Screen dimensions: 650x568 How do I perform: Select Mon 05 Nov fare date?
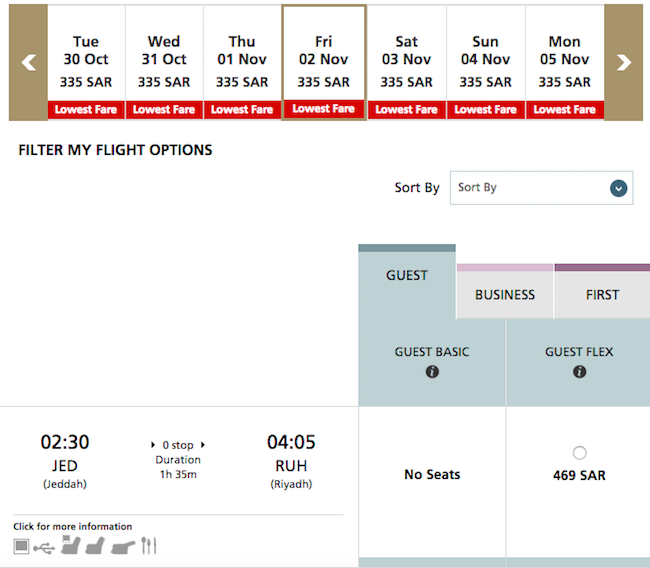pyautogui.click(x=564, y=63)
